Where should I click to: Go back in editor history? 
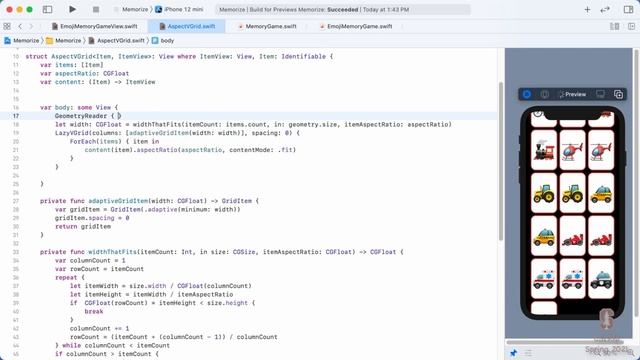pyautogui.click(x=20, y=26)
